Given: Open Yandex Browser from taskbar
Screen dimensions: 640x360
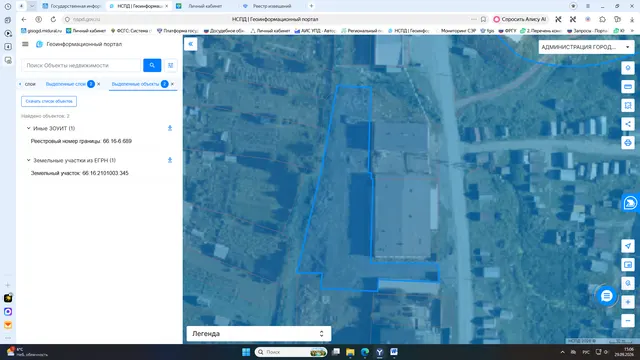Looking at the screenshot, I should pos(380,352).
